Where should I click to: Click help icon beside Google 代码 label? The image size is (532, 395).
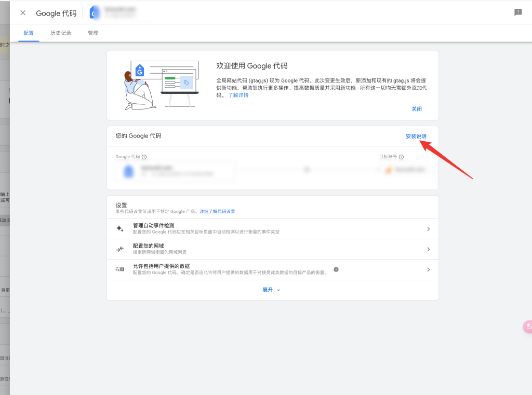coord(144,157)
